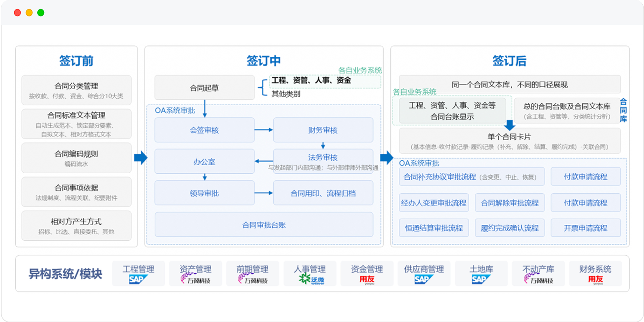This screenshot has width=644, height=322.
Task: Click the 合同用印、流程归档 step
Action: tap(323, 193)
